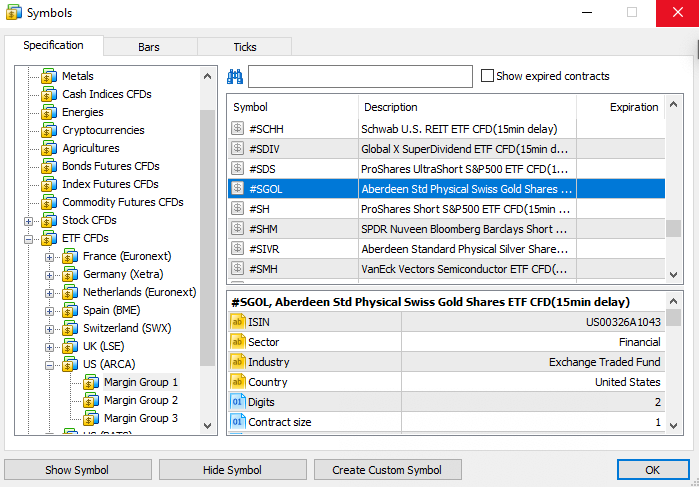Expand the Switzerland (SWX) node
The width and height of the screenshot is (699, 487).
[49, 329]
